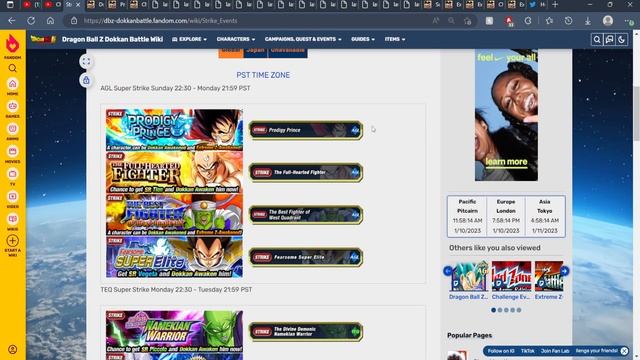Open the browser settings ellipsis menu
Screen dimensions: 640x360
[x=629, y=21]
